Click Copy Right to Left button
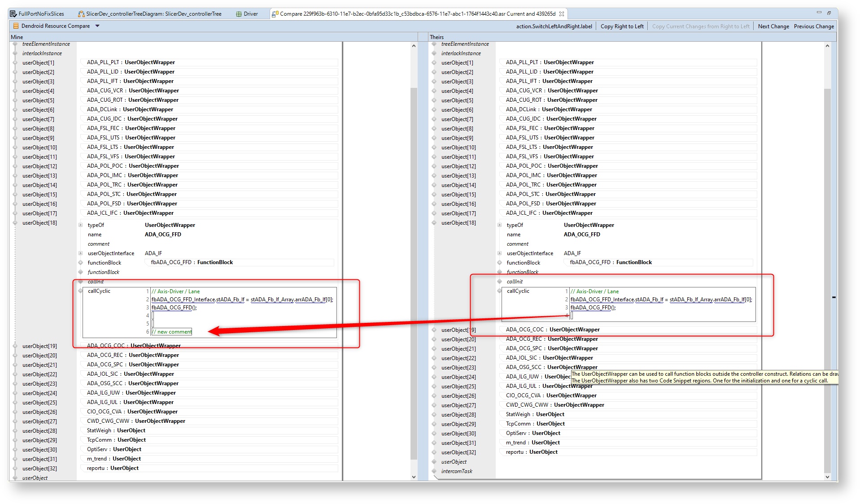The image size is (860, 504). [622, 26]
